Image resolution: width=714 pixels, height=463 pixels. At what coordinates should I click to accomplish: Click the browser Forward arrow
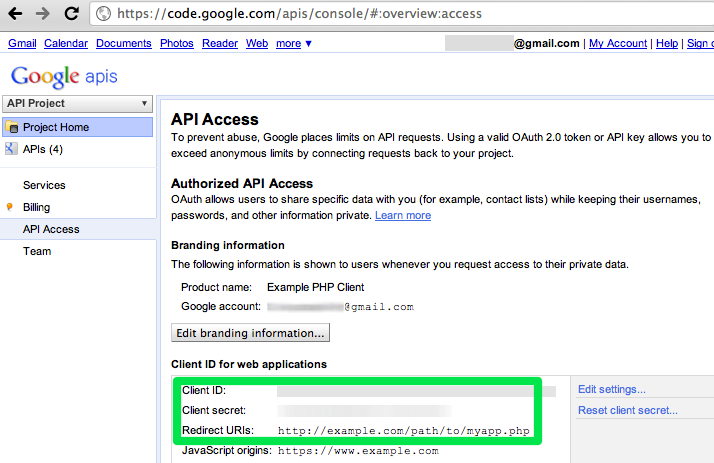pyautogui.click(x=43, y=14)
